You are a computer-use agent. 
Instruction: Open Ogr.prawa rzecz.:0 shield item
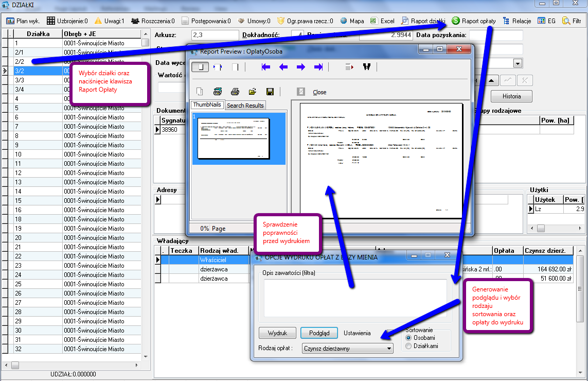pos(305,21)
